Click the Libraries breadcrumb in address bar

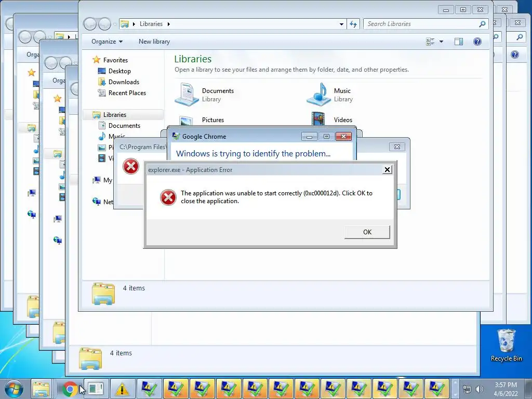151,24
